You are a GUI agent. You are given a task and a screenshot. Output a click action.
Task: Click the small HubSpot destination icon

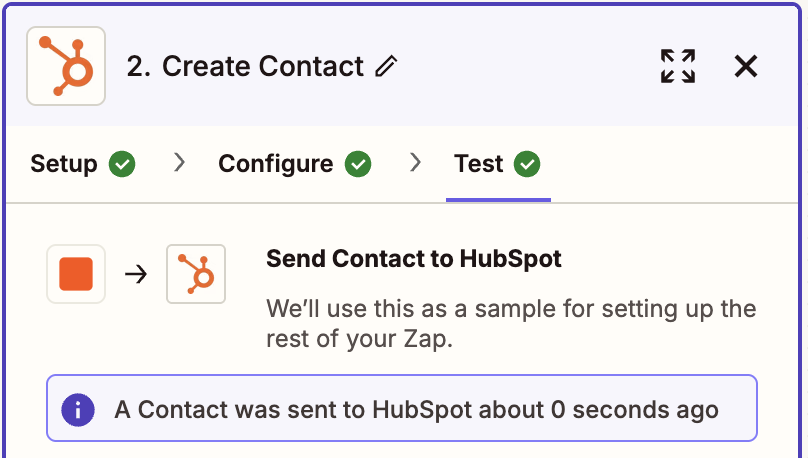coord(196,274)
